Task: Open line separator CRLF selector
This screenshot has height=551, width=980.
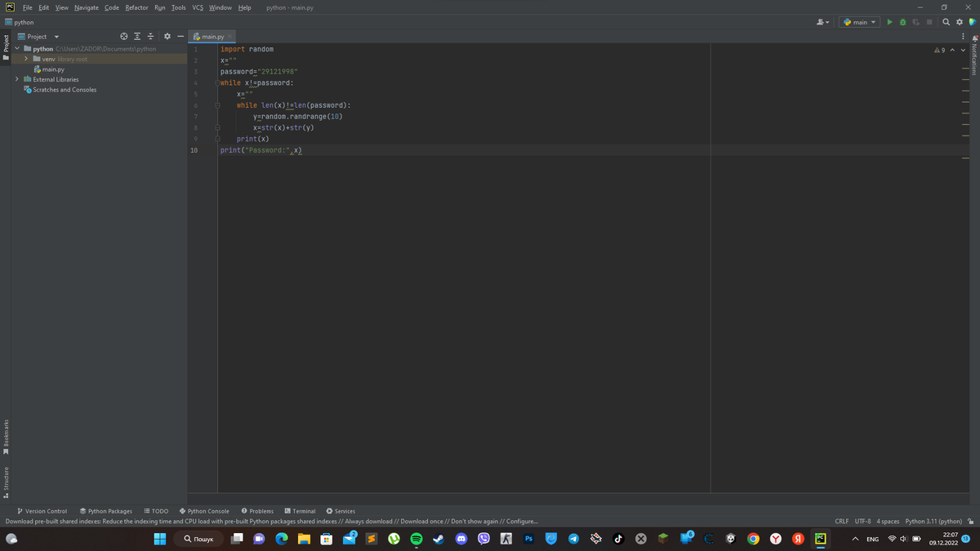Action: [842, 521]
